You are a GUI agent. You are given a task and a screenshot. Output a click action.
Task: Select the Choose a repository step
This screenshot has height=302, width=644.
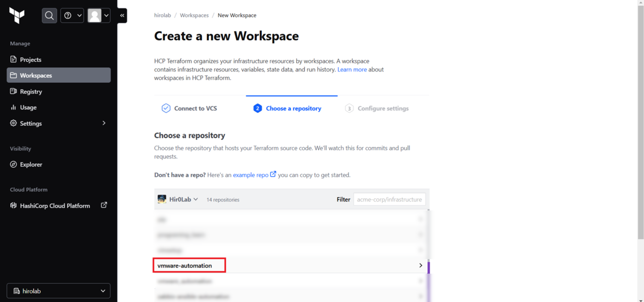287,108
